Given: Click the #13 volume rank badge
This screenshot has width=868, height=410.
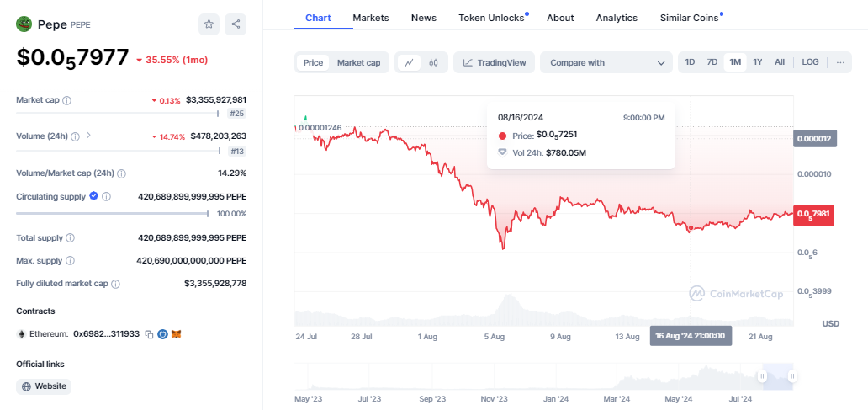Looking at the screenshot, I should click(x=237, y=152).
